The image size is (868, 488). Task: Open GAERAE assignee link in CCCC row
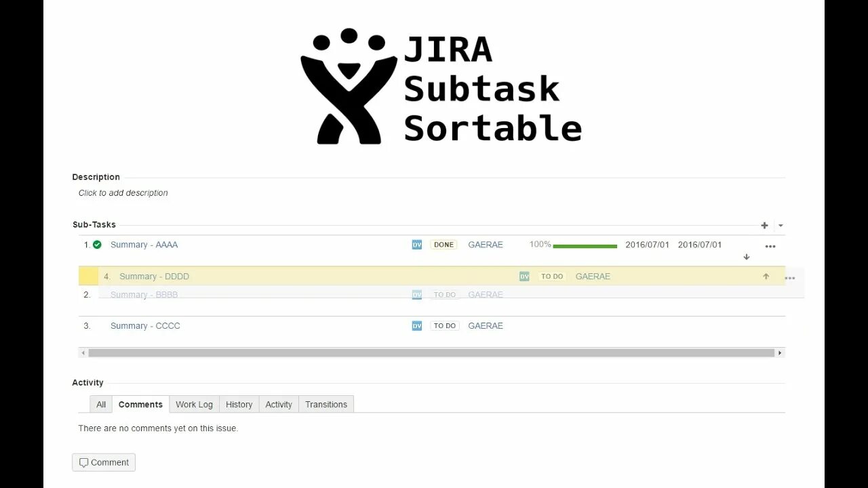486,326
